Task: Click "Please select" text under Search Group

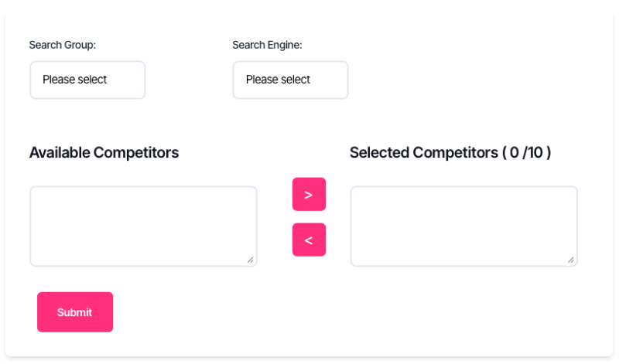Action: [74, 80]
